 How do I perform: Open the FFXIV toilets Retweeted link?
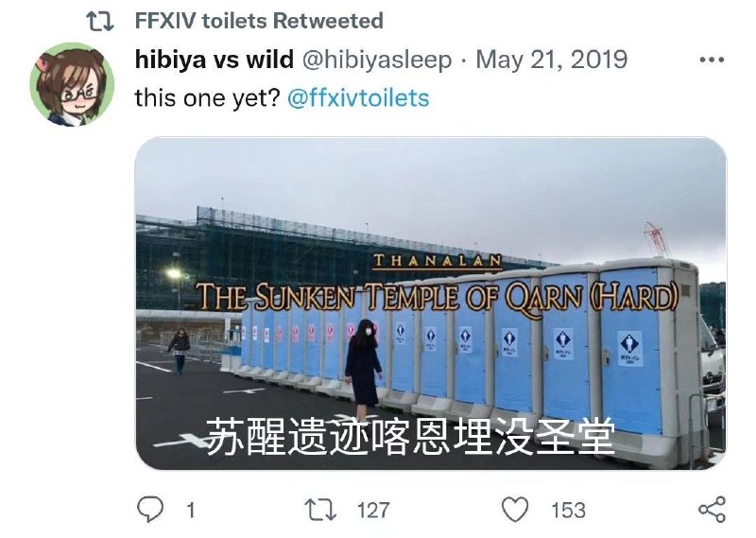pyautogui.click(x=259, y=21)
